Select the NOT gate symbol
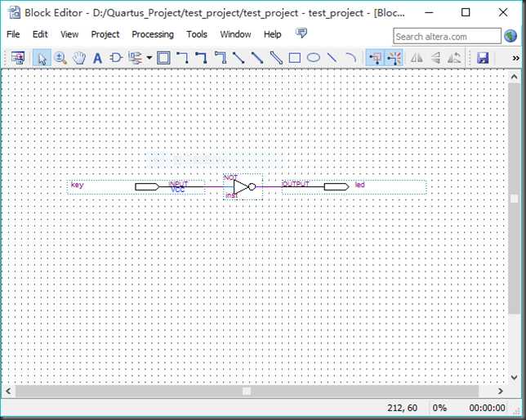Image resolution: width=526 pixels, height=420 pixels. 243,186
